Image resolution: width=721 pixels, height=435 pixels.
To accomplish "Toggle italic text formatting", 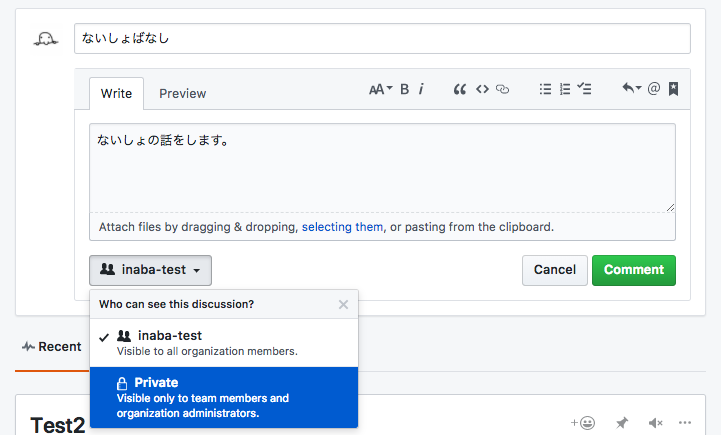I will [421, 89].
